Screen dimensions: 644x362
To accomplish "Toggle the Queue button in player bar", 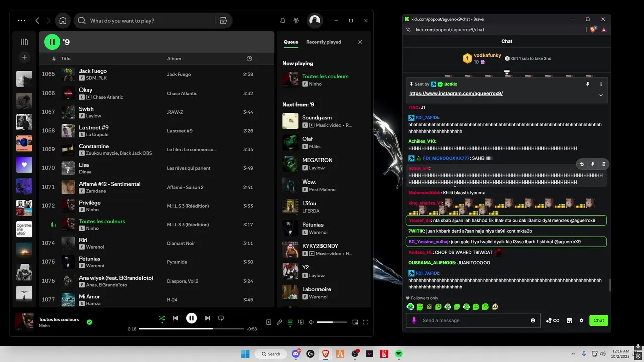I will point(290,322).
